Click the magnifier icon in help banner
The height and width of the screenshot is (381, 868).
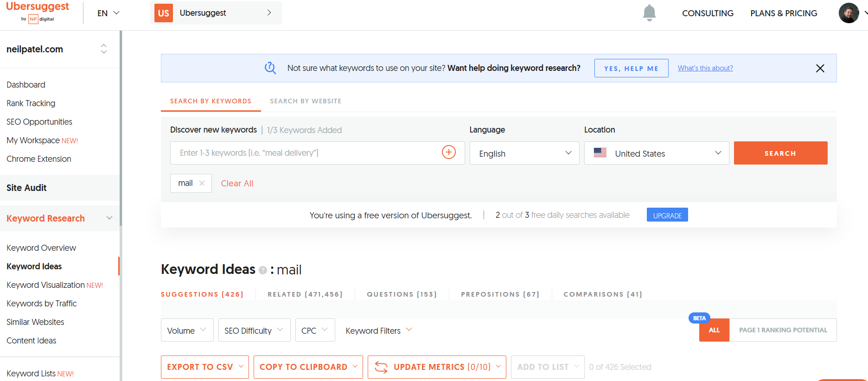[x=270, y=68]
